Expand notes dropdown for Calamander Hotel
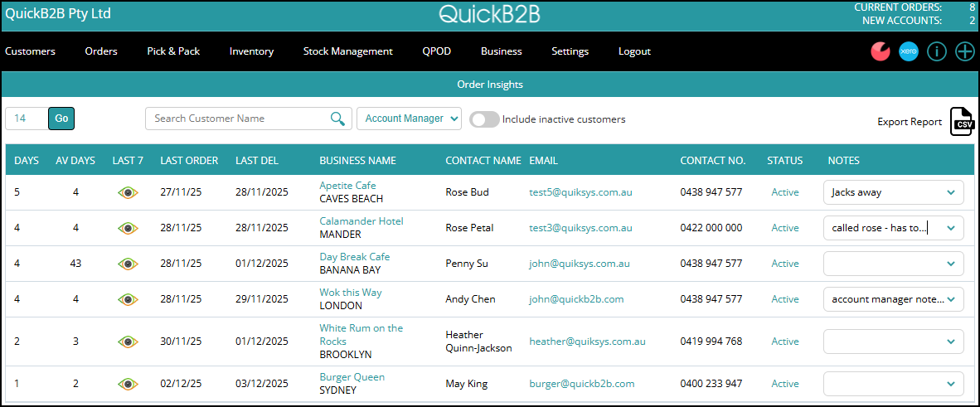The height and width of the screenshot is (407, 980). pyautogui.click(x=950, y=228)
